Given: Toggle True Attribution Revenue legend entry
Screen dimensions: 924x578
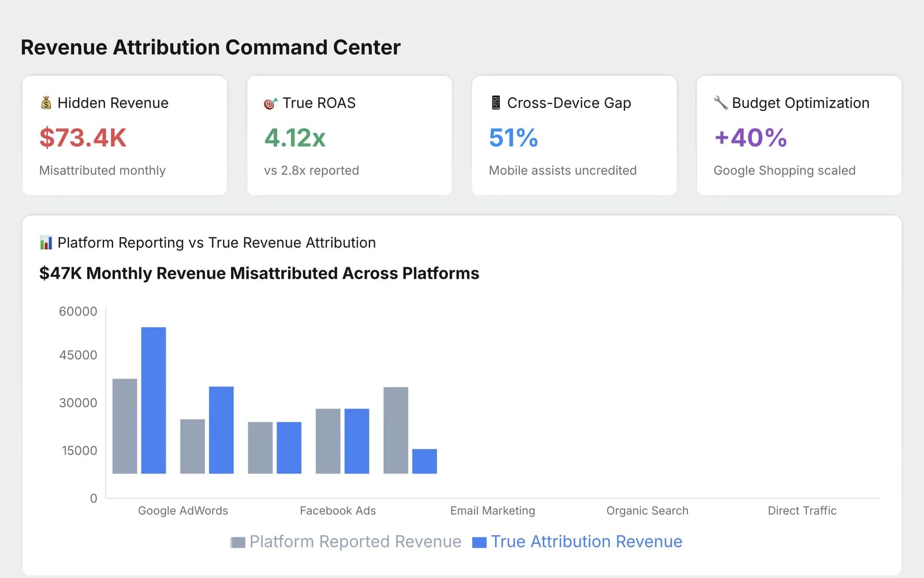Looking at the screenshot, I should click(x=577, y=542).
